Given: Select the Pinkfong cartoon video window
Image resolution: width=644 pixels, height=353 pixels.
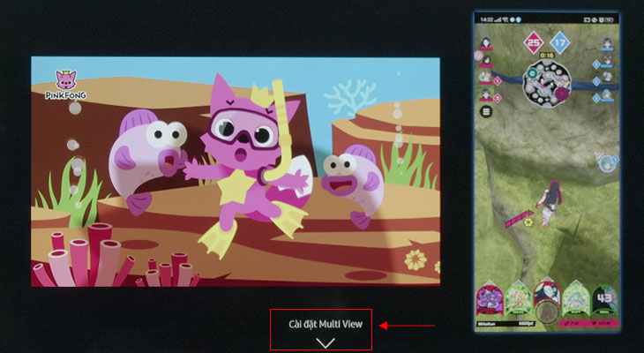Looking at the screenshot, I should click(236, 171).
